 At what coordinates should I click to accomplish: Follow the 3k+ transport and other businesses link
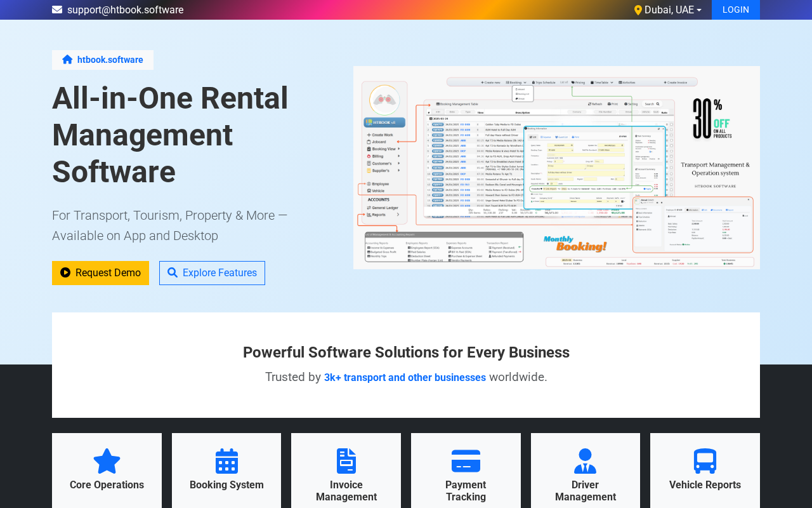pyautogui.click(x=405, y=377)
